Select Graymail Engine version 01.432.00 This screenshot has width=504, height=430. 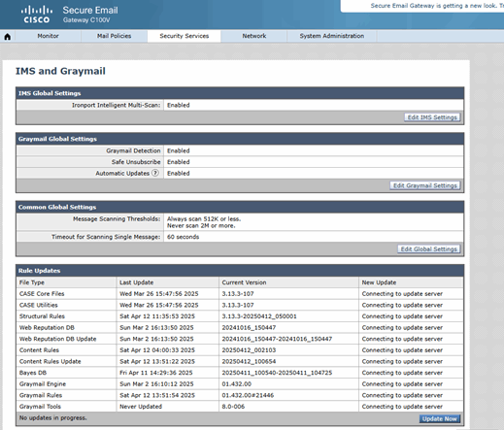tap(237, 384)
